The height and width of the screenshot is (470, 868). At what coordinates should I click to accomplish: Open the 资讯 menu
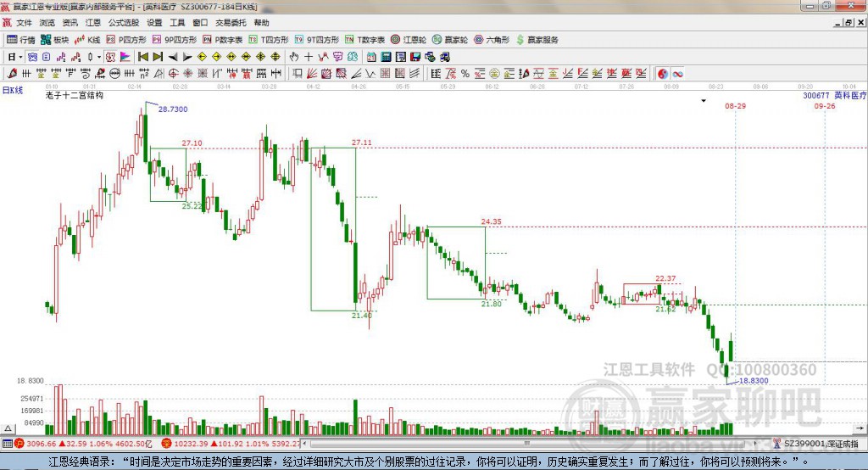tap(70, 23)
